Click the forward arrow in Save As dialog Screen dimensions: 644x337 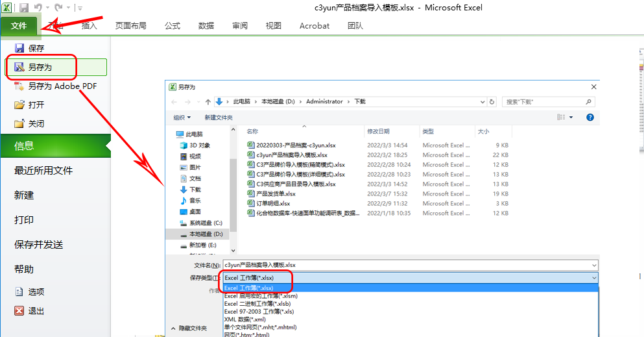tap(187, 102)
